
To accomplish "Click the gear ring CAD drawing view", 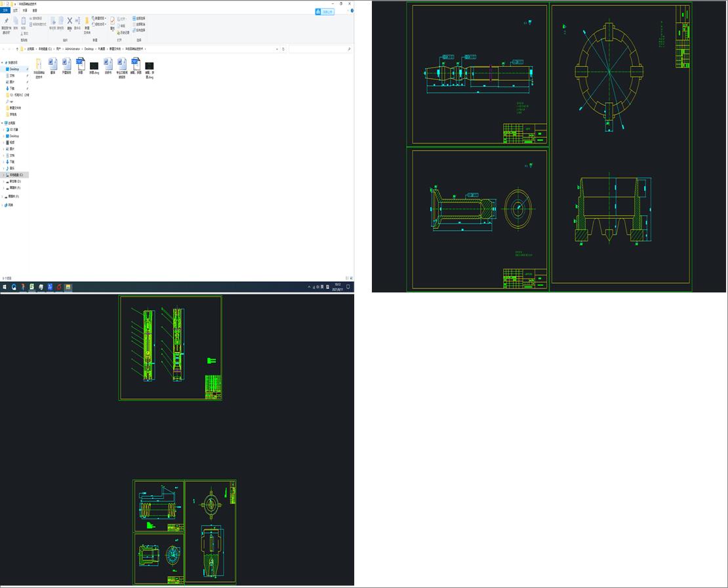I will point(609,72).
